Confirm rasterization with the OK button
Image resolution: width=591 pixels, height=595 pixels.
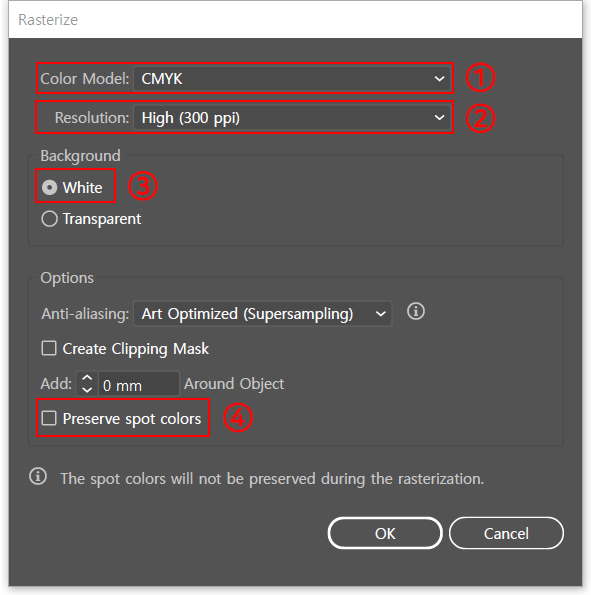(385, 533)
